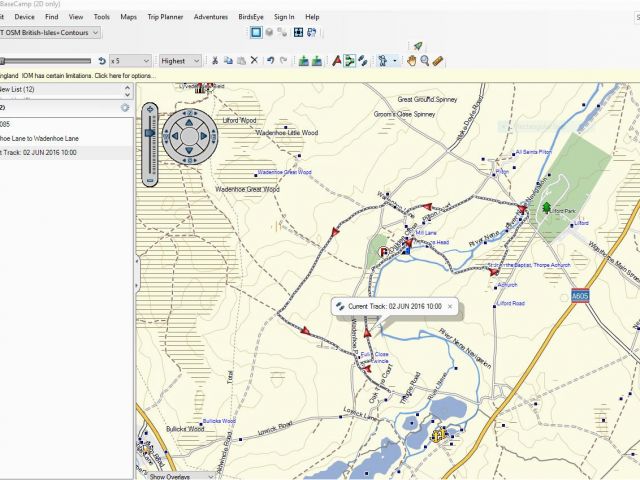The width and height of the screenshot is (640, 480).
Task: Paste using the clipboard icon
Action: (x=241, y=61)
